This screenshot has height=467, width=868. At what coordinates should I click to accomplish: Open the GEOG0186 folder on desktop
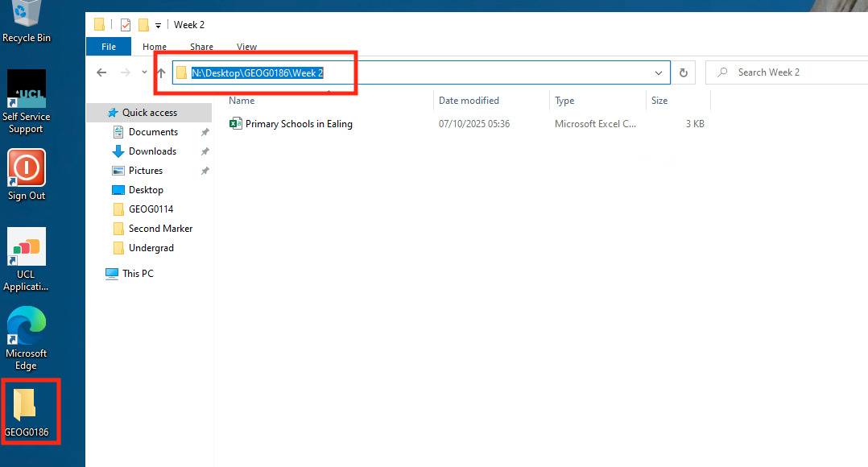27,412
